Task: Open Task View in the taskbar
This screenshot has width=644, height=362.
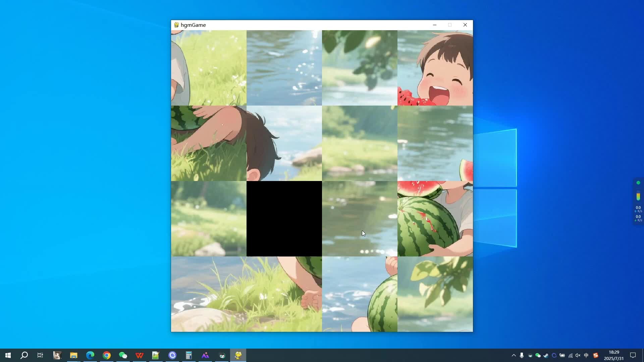Action: [40, 355]
